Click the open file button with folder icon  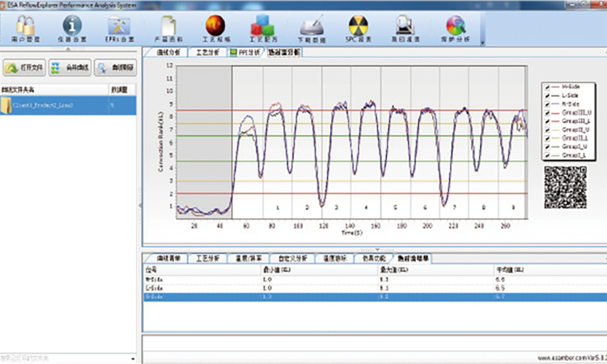[24, 68]
